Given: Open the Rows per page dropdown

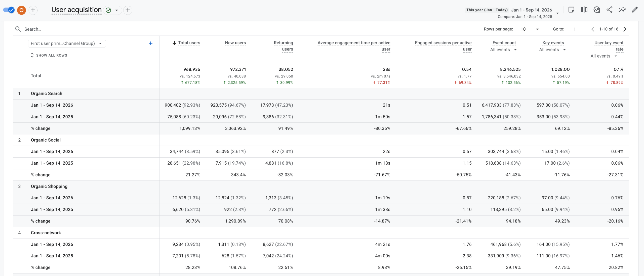Looking at the screenshot, I should (530, 29).
